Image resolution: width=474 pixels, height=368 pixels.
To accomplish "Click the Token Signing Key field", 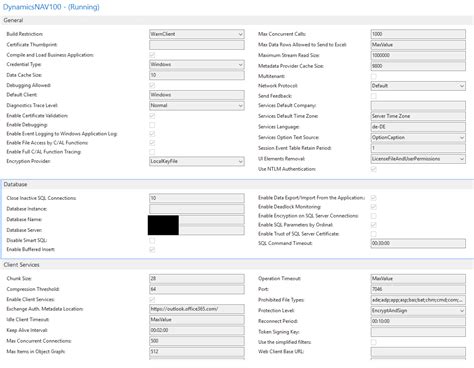I will pos(418,332).
